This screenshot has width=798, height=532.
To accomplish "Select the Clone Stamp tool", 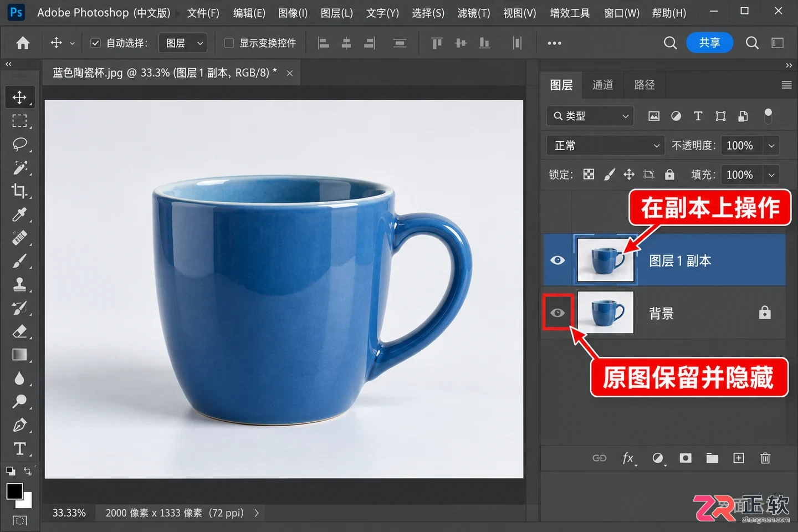I will click(x=19, y=285).
